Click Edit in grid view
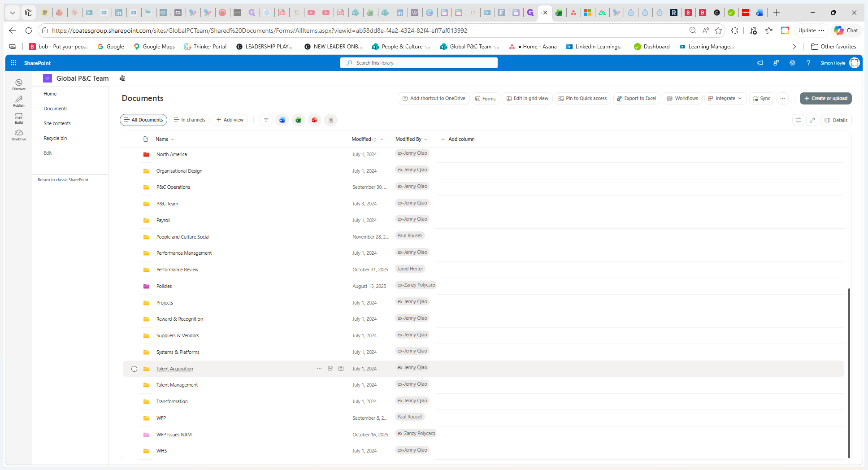This screenshot has width=868, height=470. tap(527, 99)
